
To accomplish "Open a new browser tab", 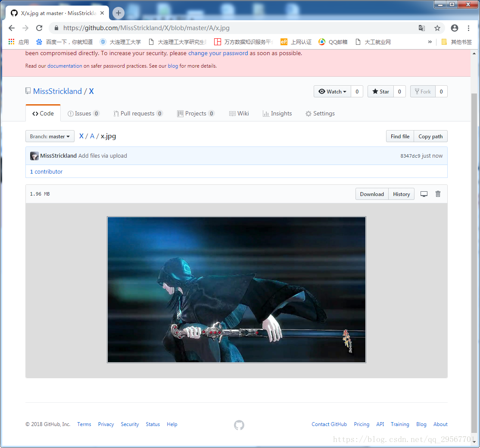I will (x=118, y=13).
